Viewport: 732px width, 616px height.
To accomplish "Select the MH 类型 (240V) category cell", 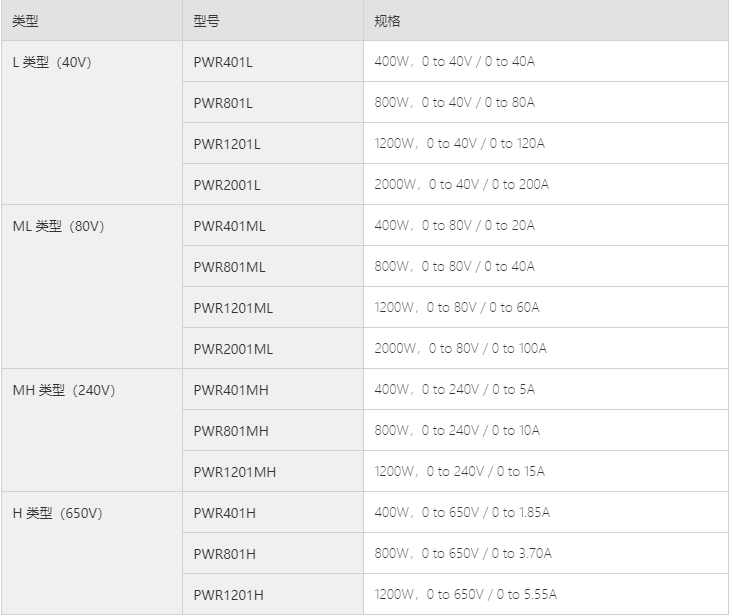I will click(x=92, y=430).
